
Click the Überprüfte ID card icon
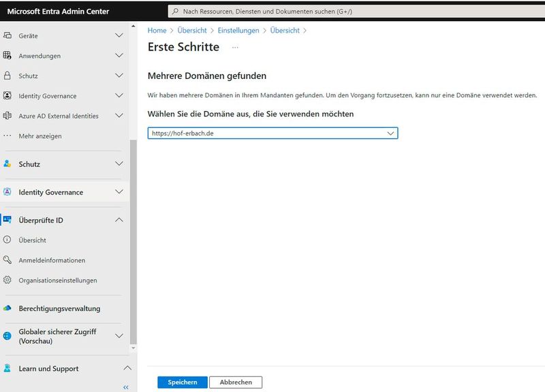[7, 219]
